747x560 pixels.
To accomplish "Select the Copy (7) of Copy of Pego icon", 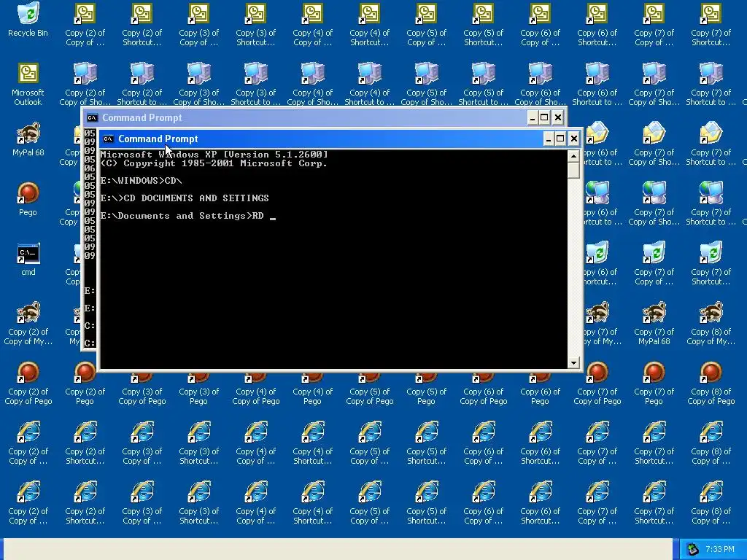I will (597, 384).
